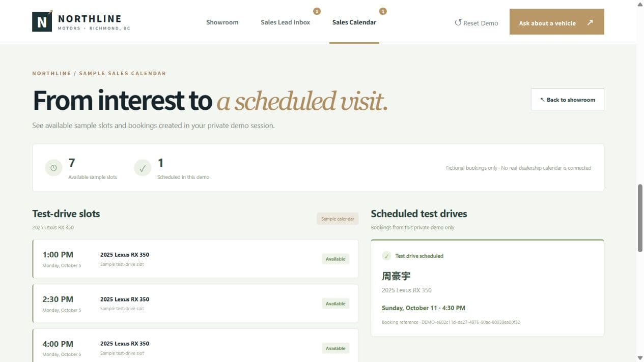The height and width of the screenshot is (362, 644).
Task: Click the page vertical scrollbar thumb
Action: (640, 218)
